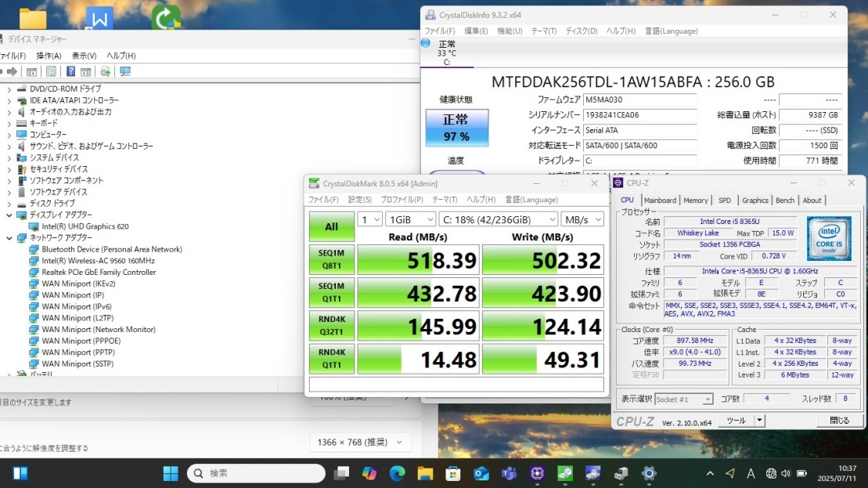Image resolution: width=868 pixels, height=488 pixels.
Task: Switch to CrystalDiskInfo taskbar icon
Action: pyautogui.click(x=592, y=473)
